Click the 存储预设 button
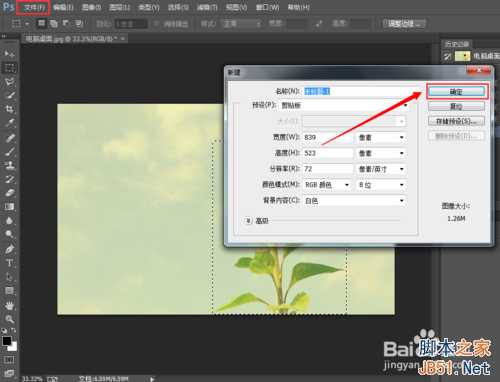This screenshot has height=382, width=500. [456, 121]
